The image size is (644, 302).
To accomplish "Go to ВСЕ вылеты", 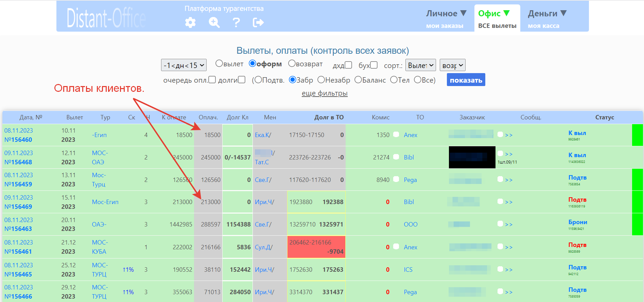I will click(x=497, y=26).
